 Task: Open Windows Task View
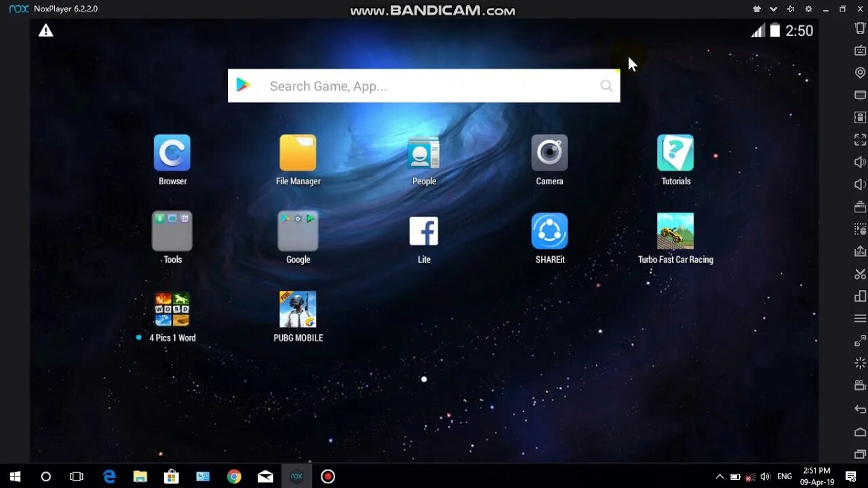[x=77, y=476]
